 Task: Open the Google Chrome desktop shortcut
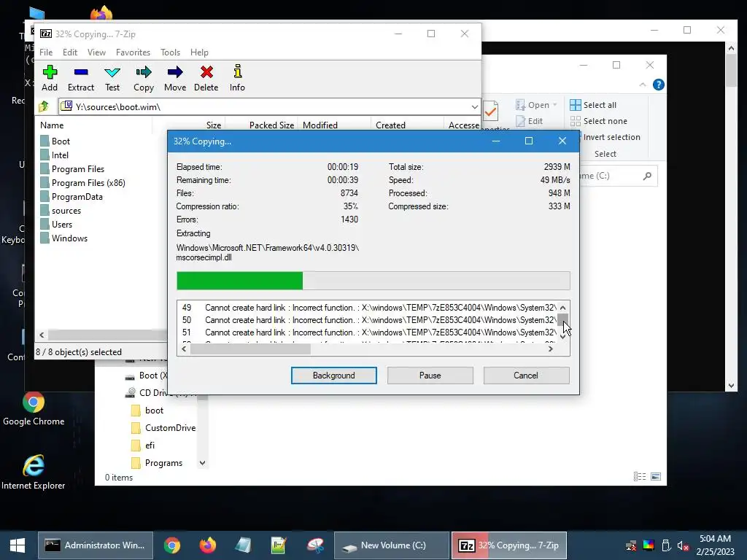(34, 409)
